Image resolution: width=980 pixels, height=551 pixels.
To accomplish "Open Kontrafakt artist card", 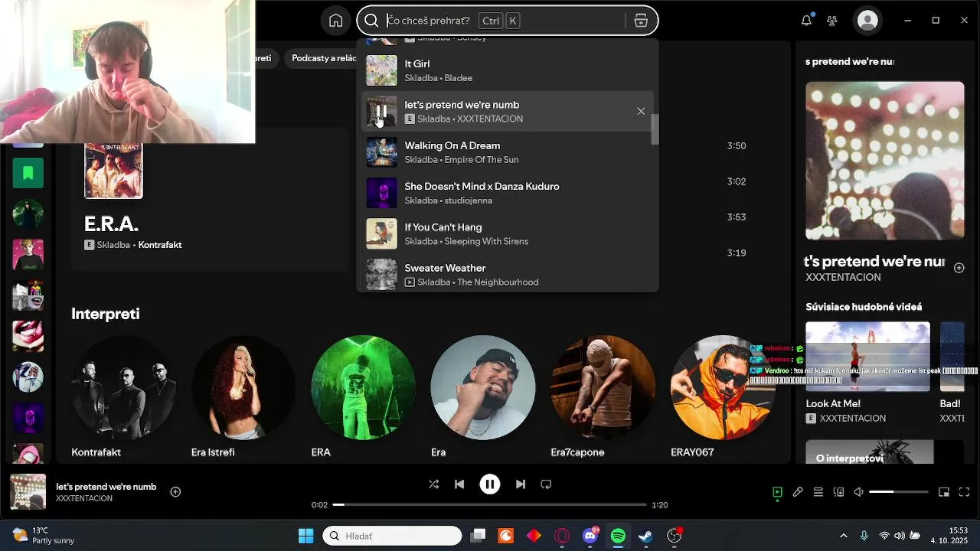I will coord(123,396).
